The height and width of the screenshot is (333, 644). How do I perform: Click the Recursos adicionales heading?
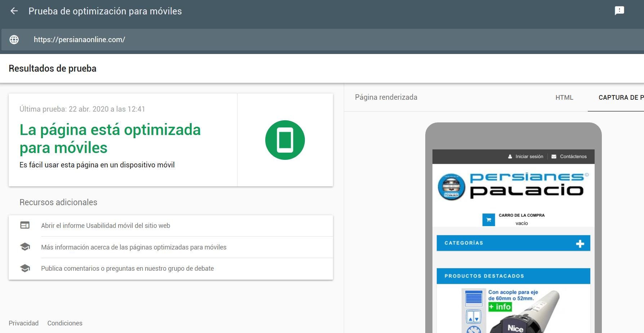pyautogui.click(x=58, y=202)
